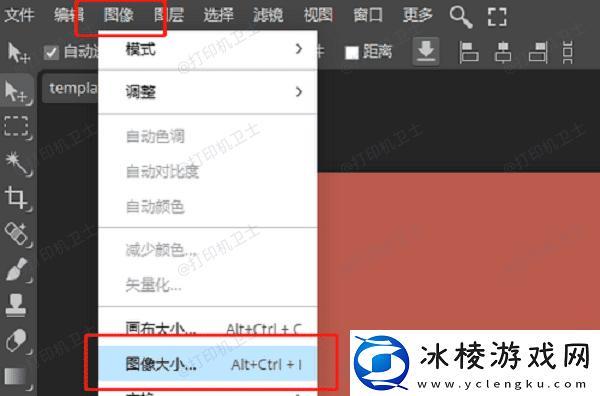
Task: Toggle fullscreen mode icon
Action: 497,17
